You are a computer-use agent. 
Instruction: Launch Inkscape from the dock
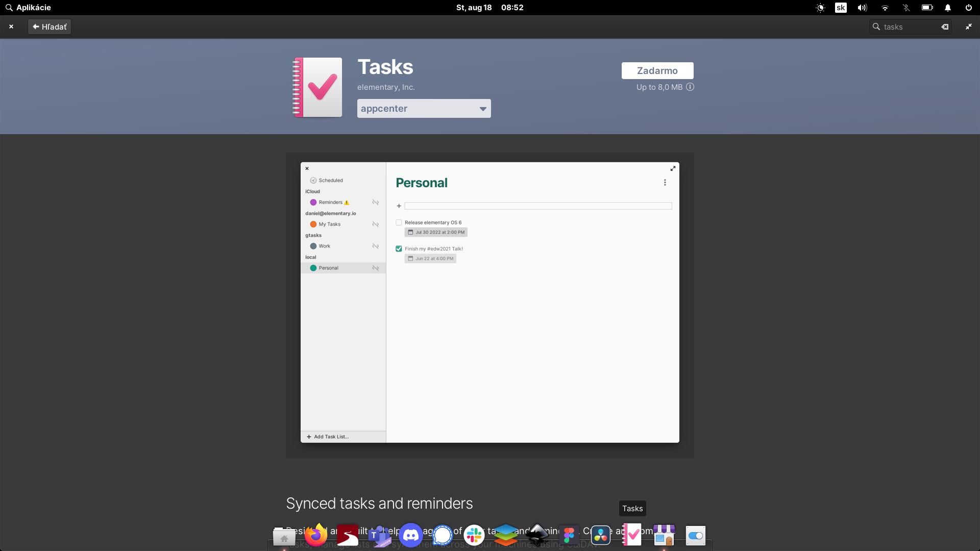pos(537,535)
